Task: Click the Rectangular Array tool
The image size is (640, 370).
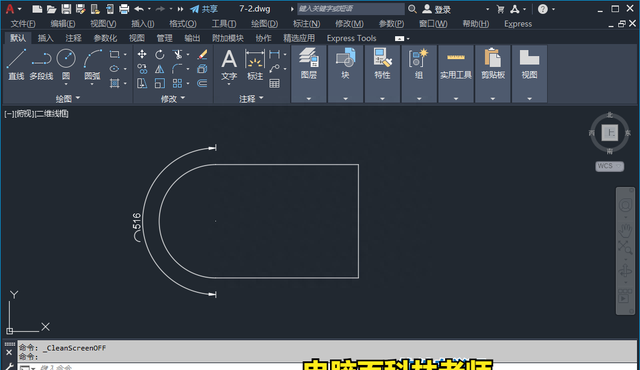Action: 178,84
